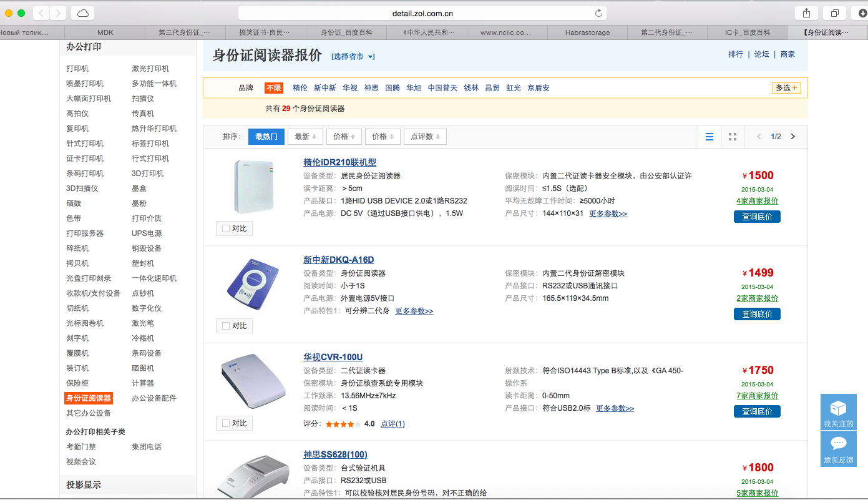Open the 3D打印机 category in sidebar
The image size is (868, 500).
(148, 174)
